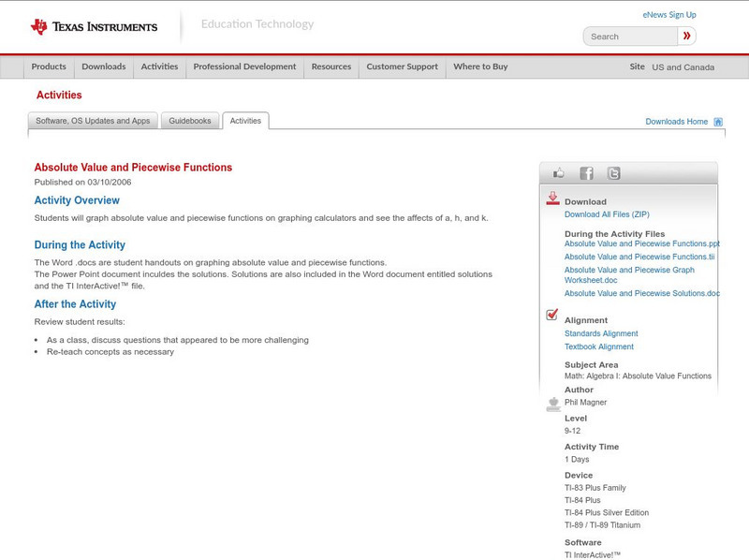The image size is (749, 560).
Task: Open Absolute Value and Piecewise Solutions.doc
Action: pyautogui.click(x=642, y=293)
